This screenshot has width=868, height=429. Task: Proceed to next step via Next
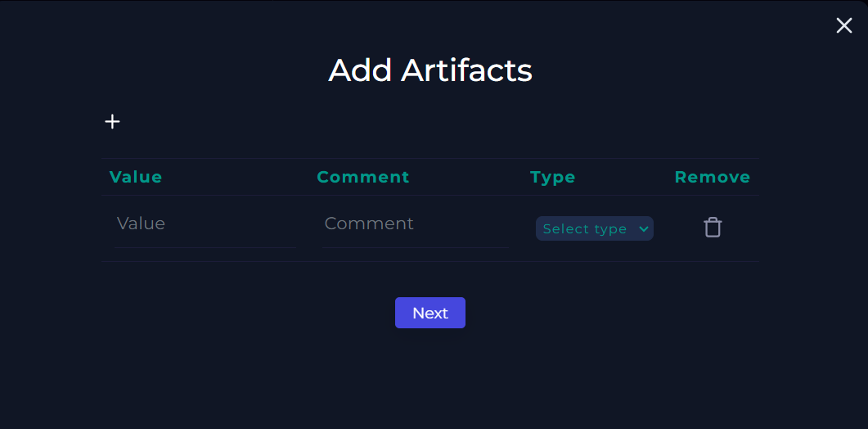430,314
